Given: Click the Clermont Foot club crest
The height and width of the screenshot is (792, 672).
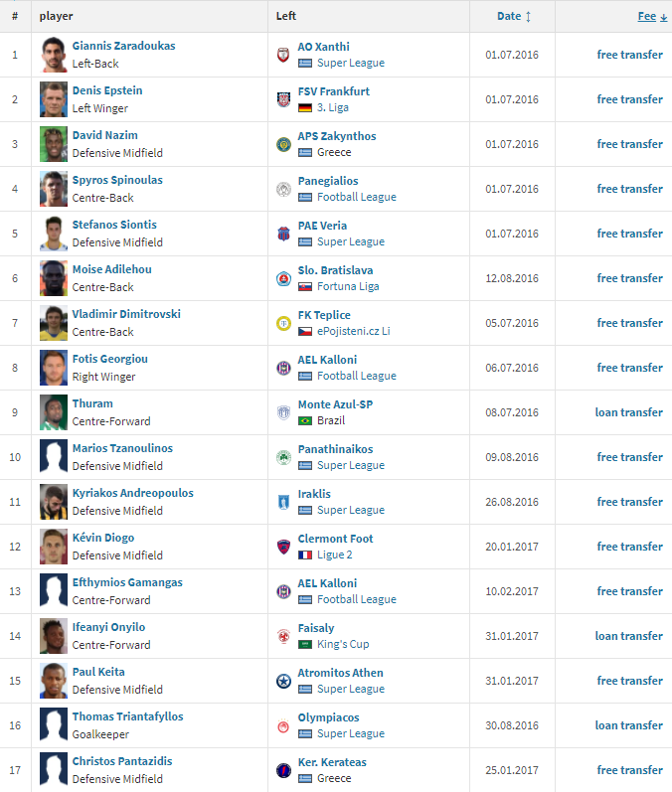Looking at the screenshot, I should click(283, 547).
